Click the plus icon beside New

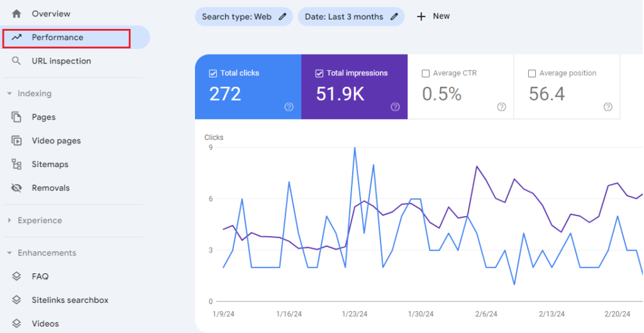421,17
